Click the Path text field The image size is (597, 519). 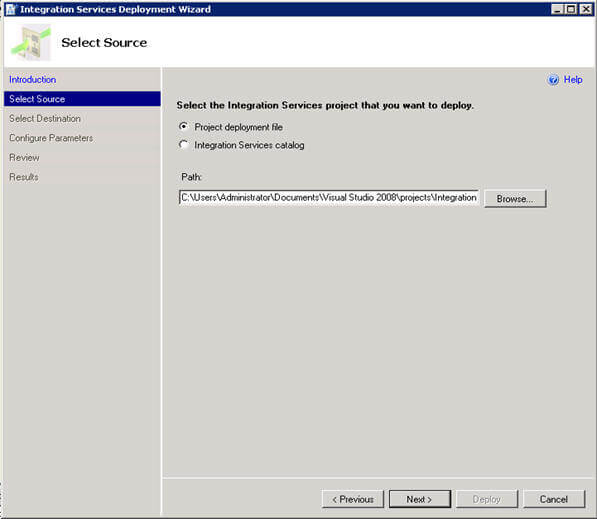point(329,198)
